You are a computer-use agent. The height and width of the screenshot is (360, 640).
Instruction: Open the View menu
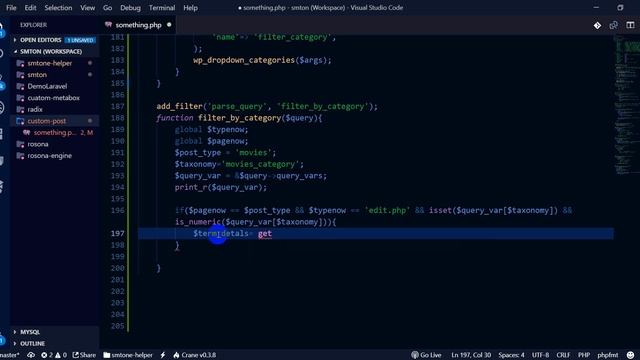[x=87, y=8]
